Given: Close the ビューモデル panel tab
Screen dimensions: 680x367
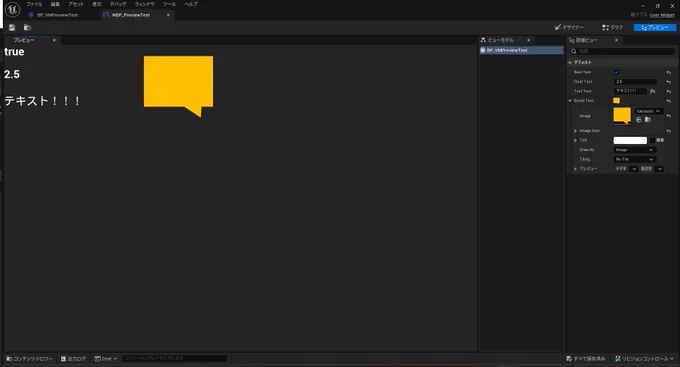Looking at the screenshot, I should point(529,40).
